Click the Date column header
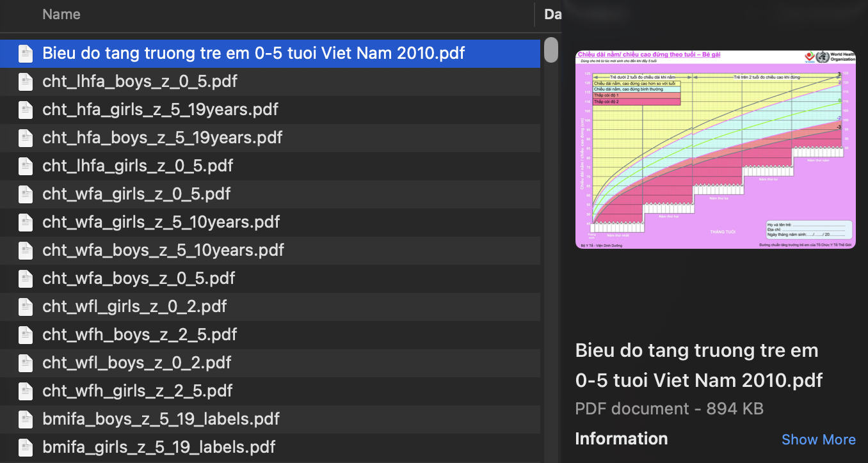 [x=552, y=14]
